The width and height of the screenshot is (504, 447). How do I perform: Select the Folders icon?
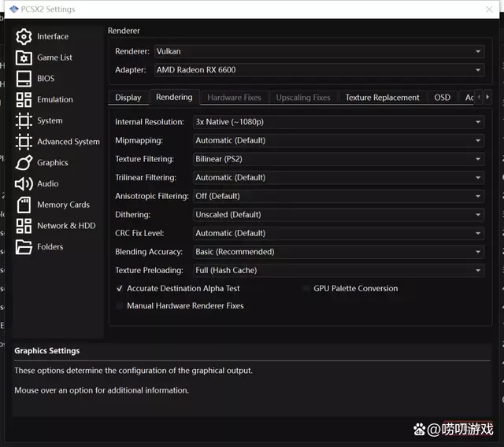coord(24,247)
